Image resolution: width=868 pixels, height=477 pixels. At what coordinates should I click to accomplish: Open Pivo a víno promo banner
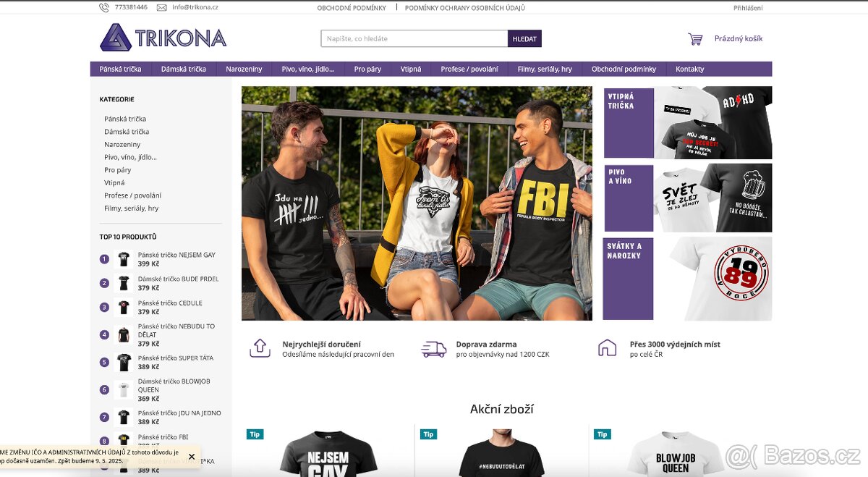coord(688,198)
